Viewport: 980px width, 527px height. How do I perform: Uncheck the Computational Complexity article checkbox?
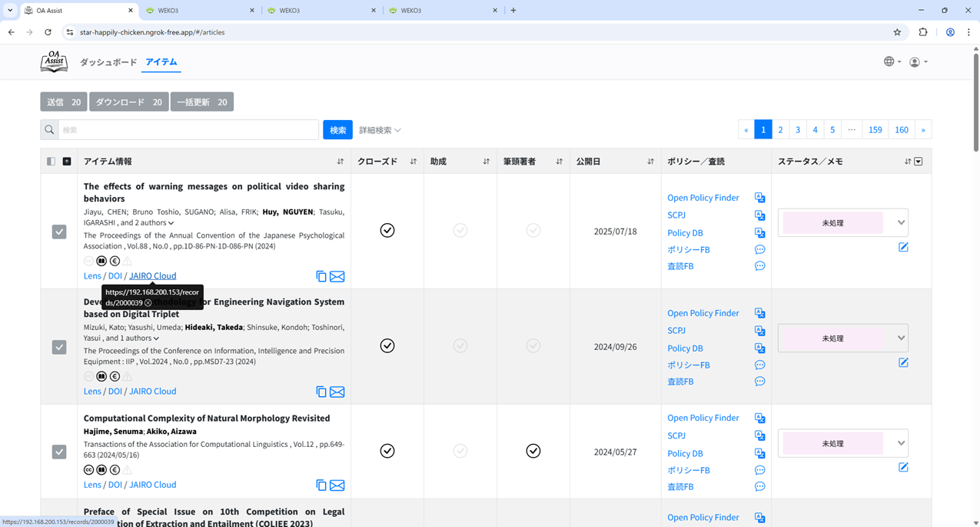(x=59, y=452)
